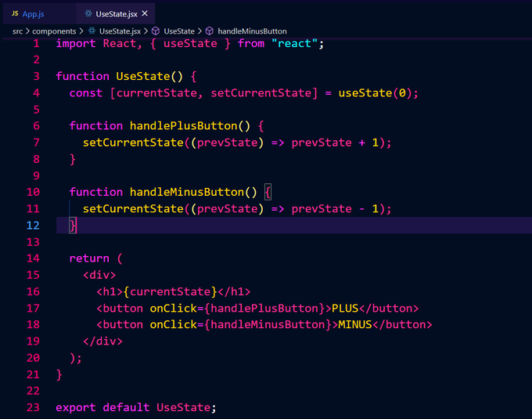532x419 pixels.
Task: Click MINUS button text in JSX
Action: pos(355,324)
